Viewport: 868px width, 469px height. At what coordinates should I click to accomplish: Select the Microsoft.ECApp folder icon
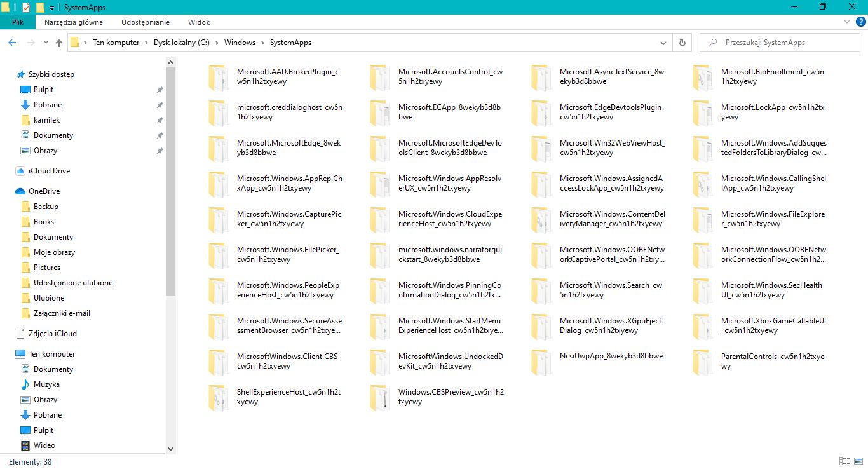tap(380, 112)
